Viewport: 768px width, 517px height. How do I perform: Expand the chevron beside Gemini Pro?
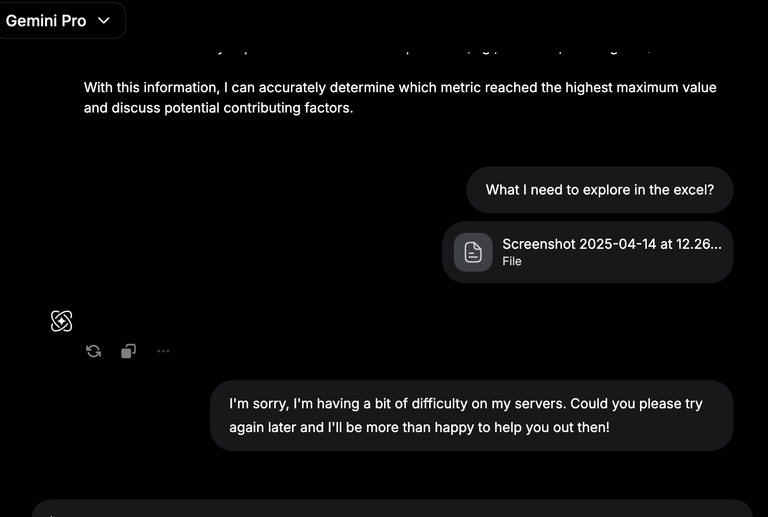[104, 21]
